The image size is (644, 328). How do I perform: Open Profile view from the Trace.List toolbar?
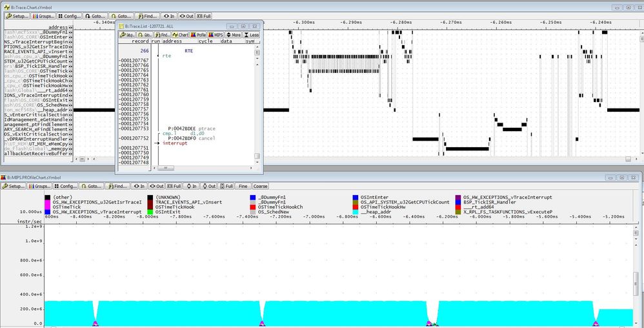tap(198, 35)
